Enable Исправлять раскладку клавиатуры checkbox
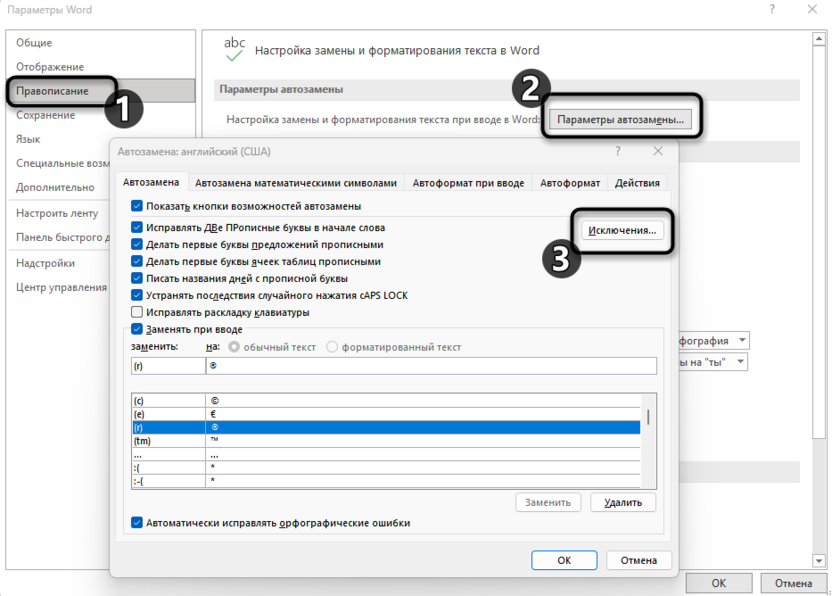 (137, 312)
